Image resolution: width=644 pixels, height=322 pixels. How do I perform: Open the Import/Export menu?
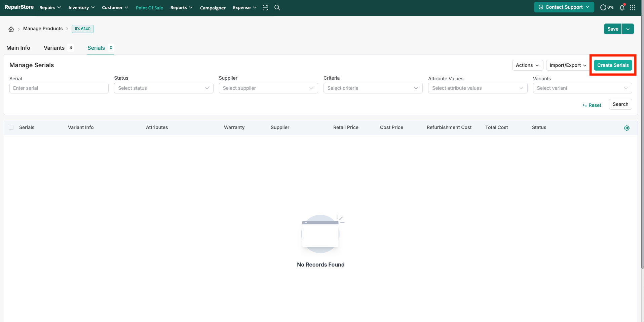[568, 65]
